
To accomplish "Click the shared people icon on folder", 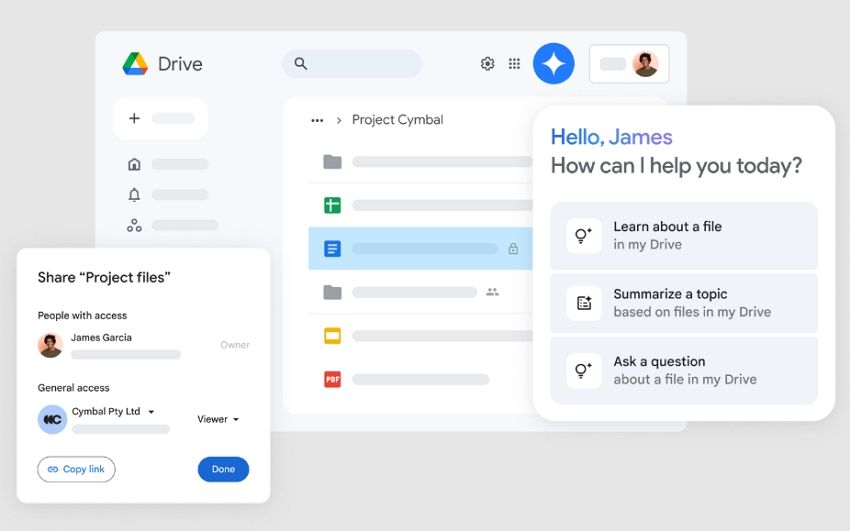I will (492, 292).
